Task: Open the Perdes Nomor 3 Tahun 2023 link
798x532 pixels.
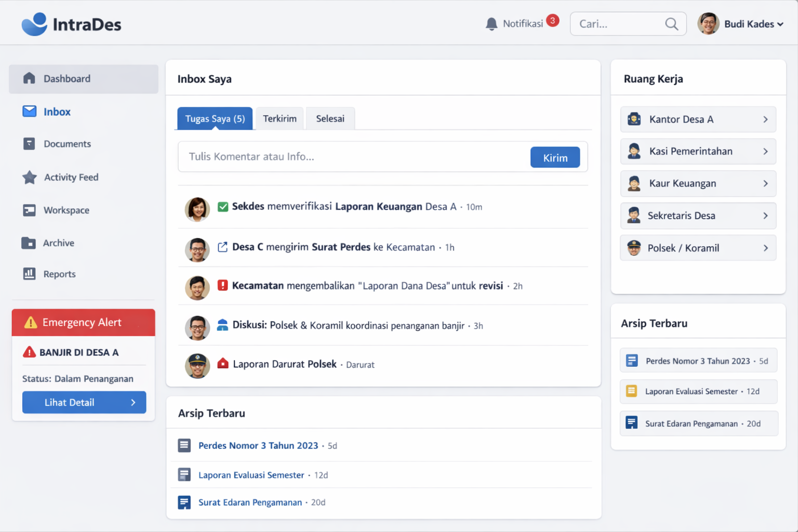Action: [258, 446]
